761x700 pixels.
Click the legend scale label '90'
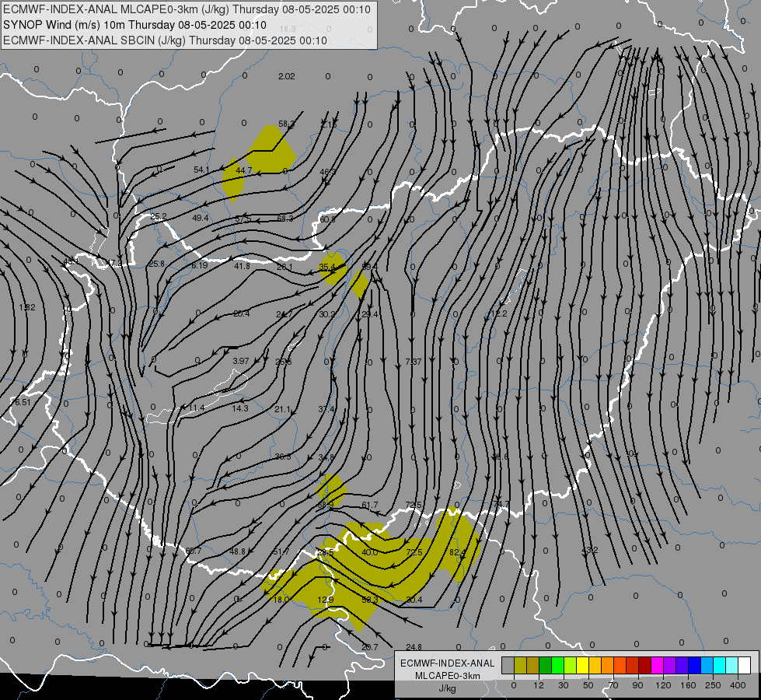pos(637,685)
